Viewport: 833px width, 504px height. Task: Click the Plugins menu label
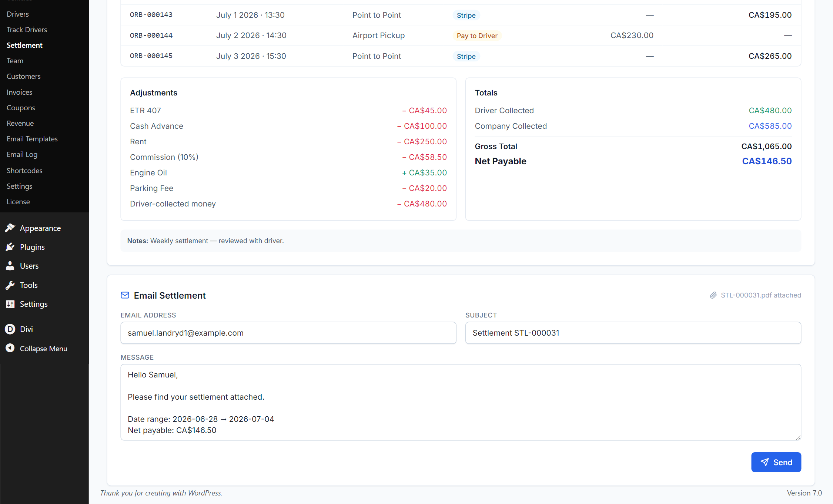tap(32, 247)
